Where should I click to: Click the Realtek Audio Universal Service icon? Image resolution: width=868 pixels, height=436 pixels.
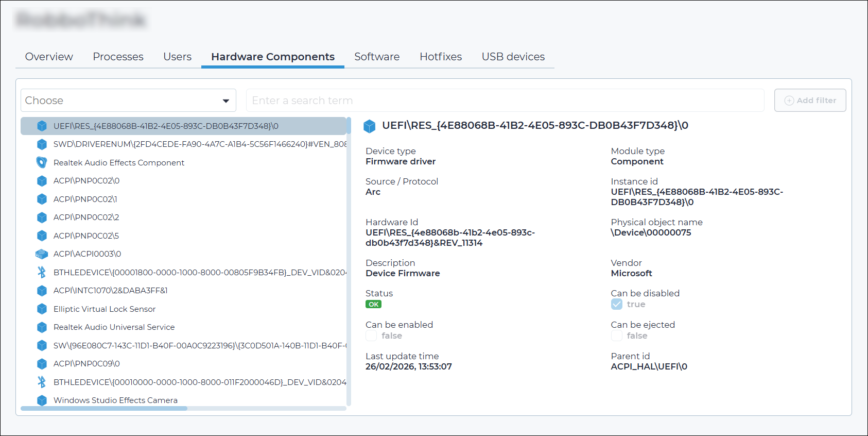pos(42,327)
